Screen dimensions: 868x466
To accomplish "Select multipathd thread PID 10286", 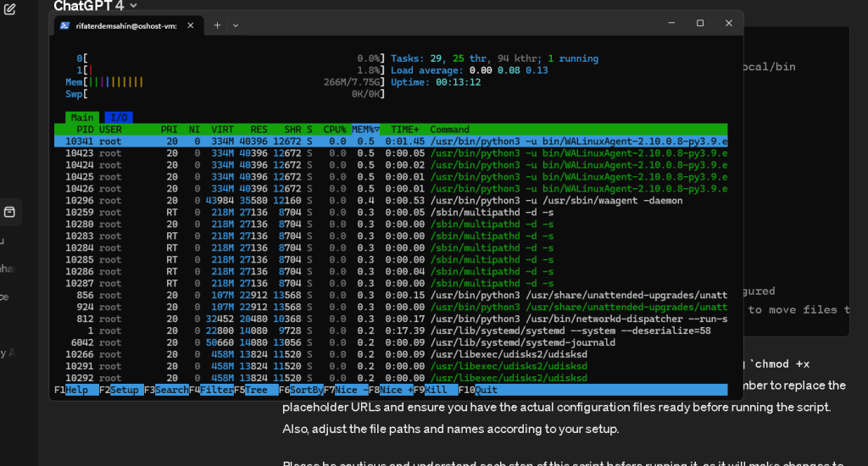I will pyautogui.click(x=391, y=271).
